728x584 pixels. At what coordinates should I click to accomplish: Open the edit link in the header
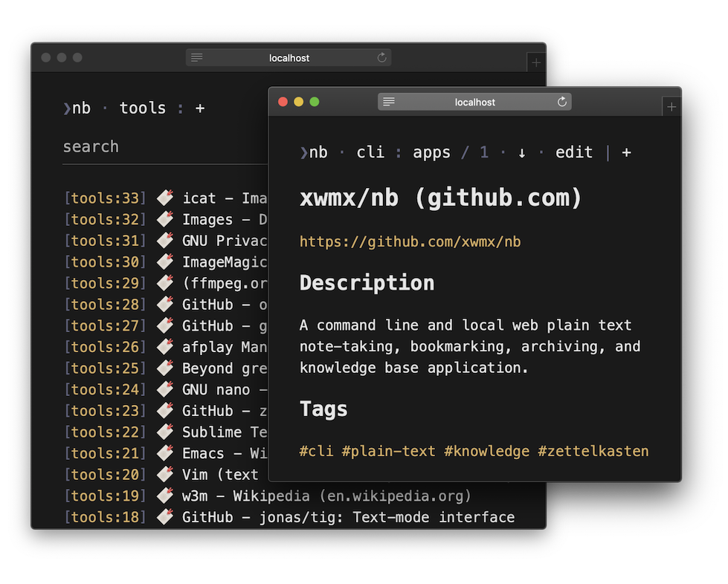pos(574,152)
